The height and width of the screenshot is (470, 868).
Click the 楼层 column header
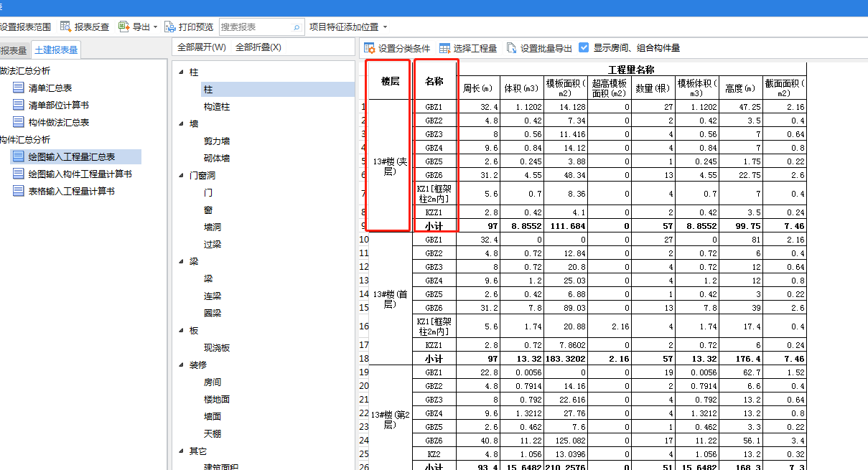tap(390, 81)
